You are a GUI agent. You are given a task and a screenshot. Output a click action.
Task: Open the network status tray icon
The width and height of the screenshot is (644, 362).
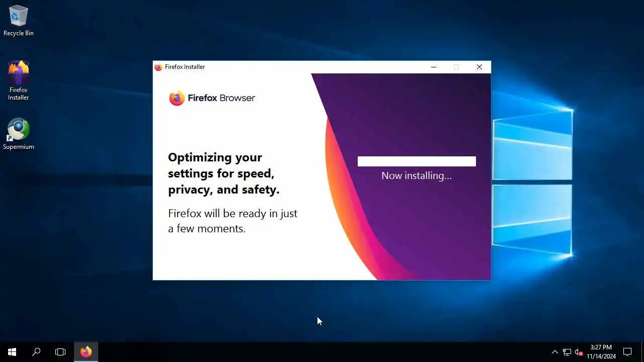567,352
